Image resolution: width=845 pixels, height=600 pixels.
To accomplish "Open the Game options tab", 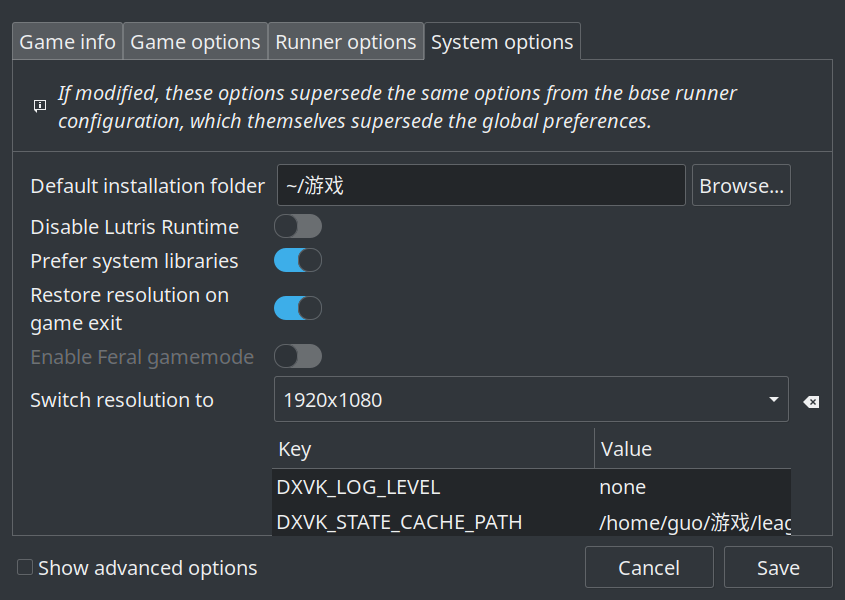I will 195,41.
